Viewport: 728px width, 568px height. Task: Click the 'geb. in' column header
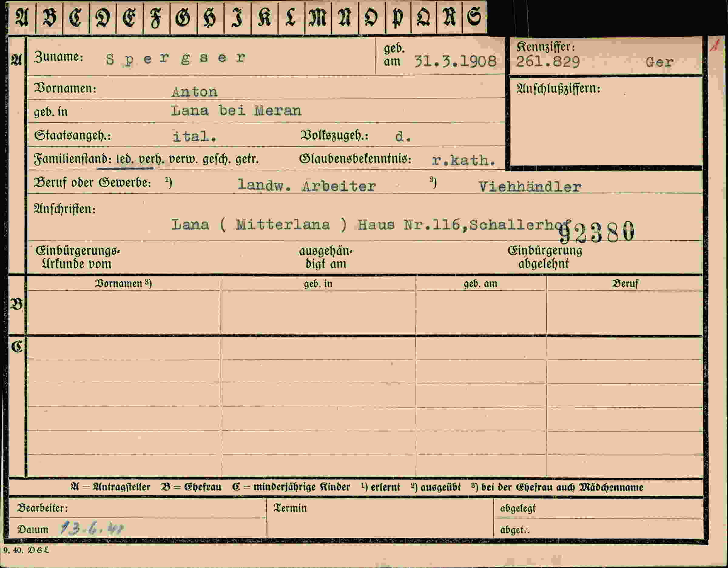(x=318, y=284)
